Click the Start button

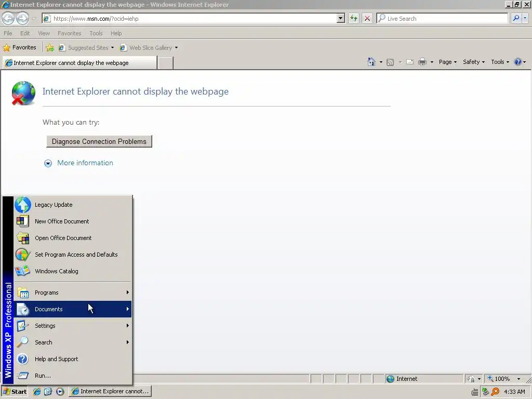[15, 392]
